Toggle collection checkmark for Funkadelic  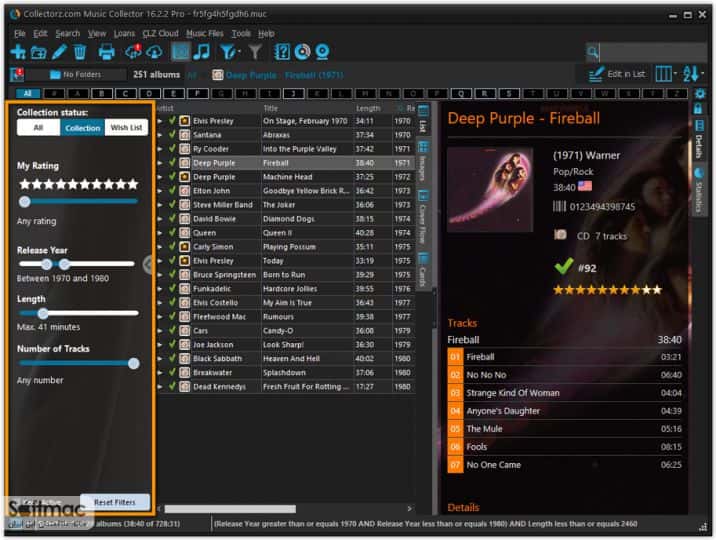(x=172, y=288)
